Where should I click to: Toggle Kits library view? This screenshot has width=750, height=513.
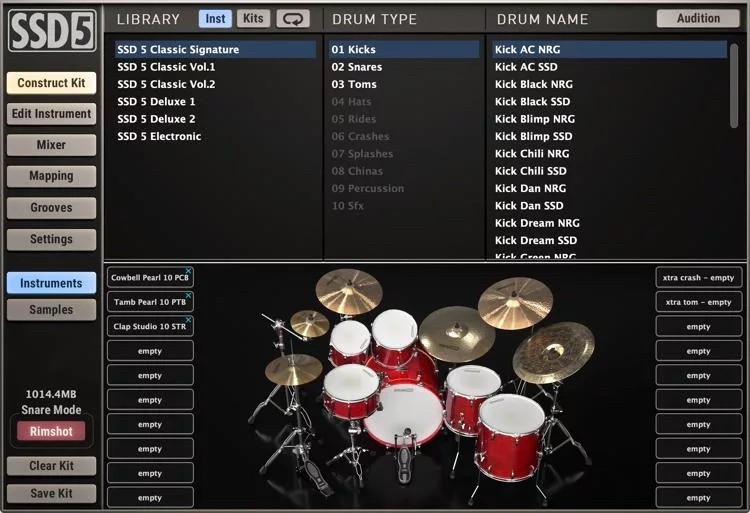click(253, 19)
